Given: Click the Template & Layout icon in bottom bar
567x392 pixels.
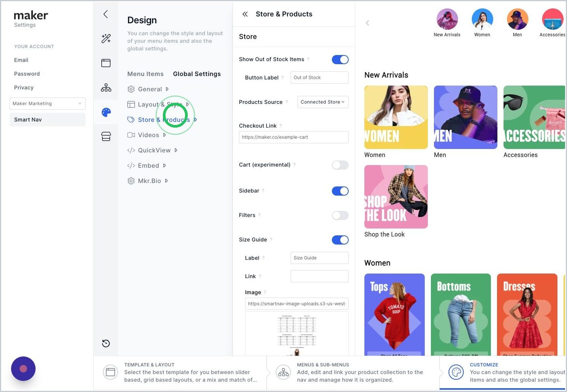Looking at the screenshot, I should [x=110, y=372].
